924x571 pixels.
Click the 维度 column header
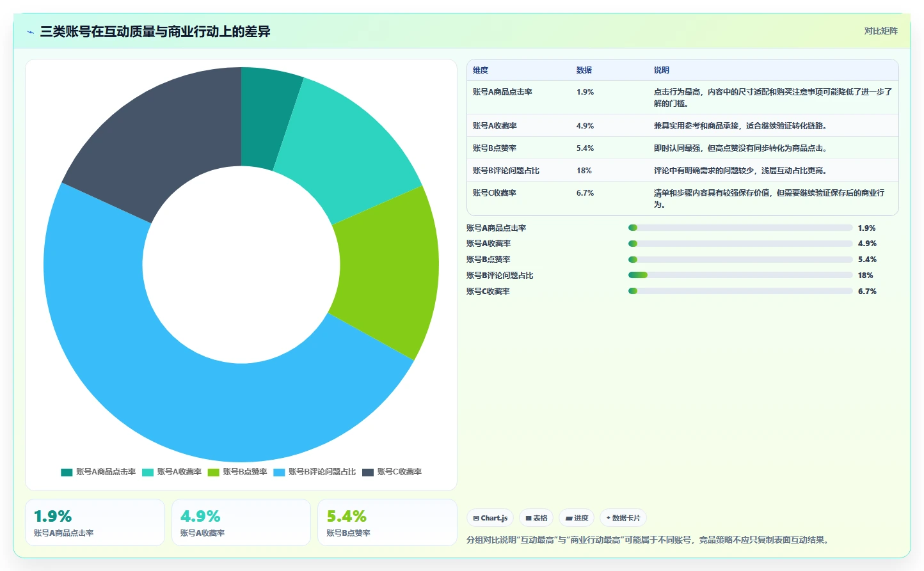pos(481,70)
